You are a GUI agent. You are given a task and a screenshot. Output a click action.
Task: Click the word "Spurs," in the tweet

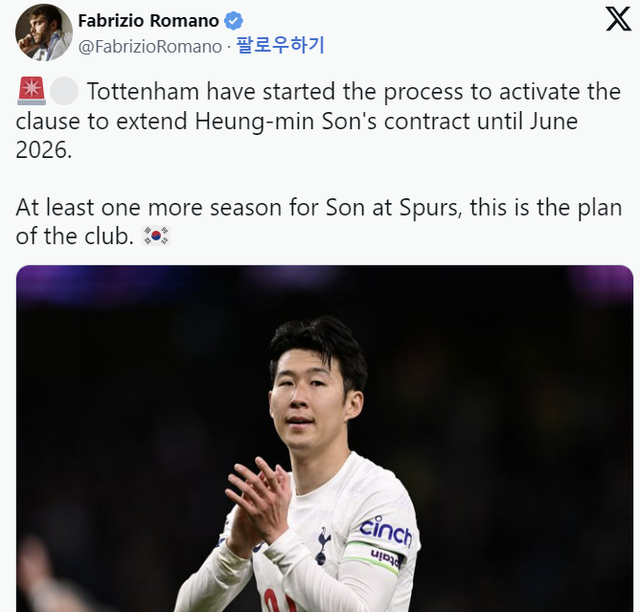coord(431,208)
